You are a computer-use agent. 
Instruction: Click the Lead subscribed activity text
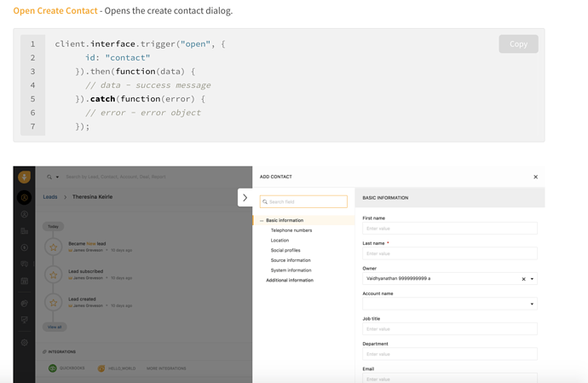click(85, 271)
